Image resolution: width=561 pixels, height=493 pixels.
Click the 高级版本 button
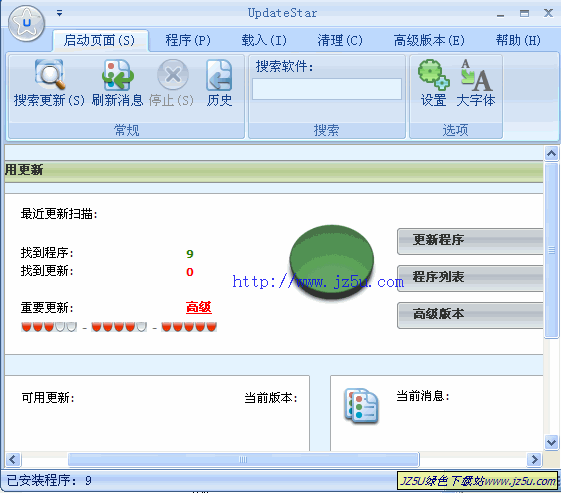point(470,315)
